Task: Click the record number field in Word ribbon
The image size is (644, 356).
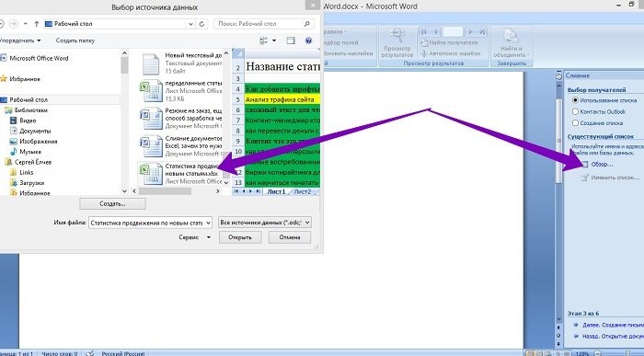Action: [453, 31]
